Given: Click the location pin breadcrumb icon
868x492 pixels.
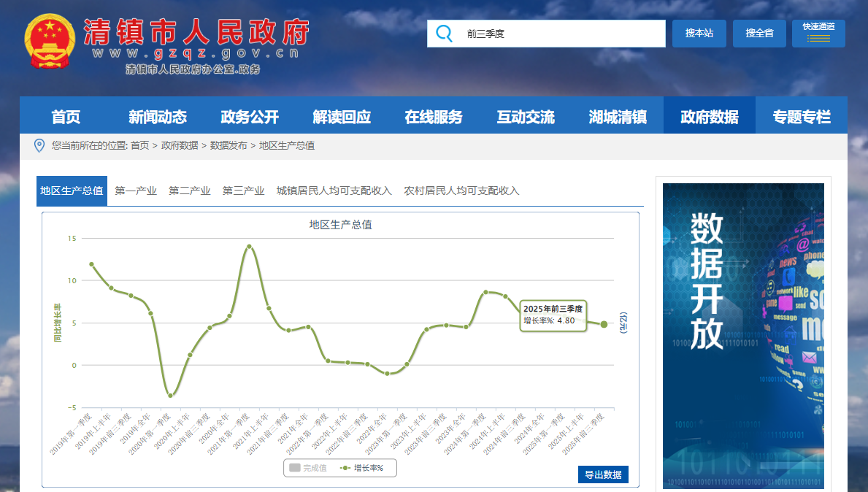Looking at the screenshot, I should coord(39,146).
